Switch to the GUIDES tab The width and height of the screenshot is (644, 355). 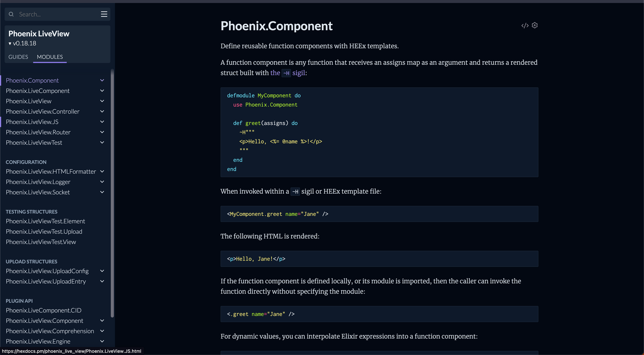[x=18, y=57]
